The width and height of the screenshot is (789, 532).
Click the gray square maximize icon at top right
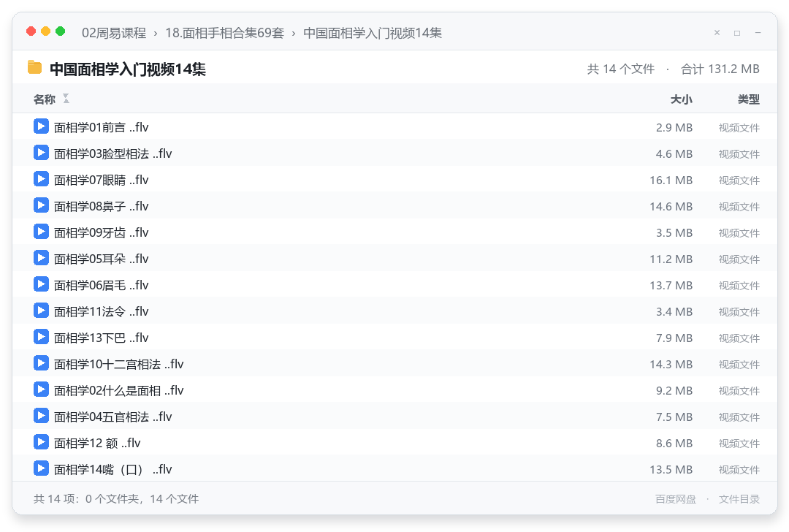[x=737, y=33]
